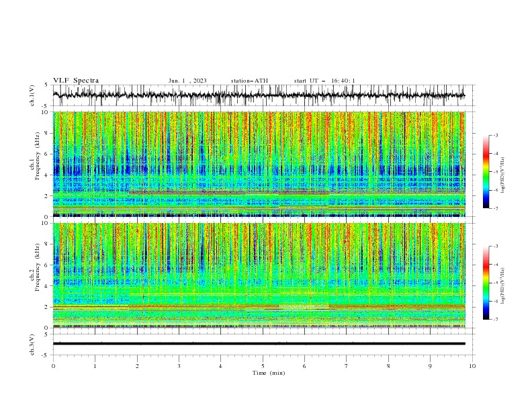Click the "6" tick on the time axis

coord(305,366)
